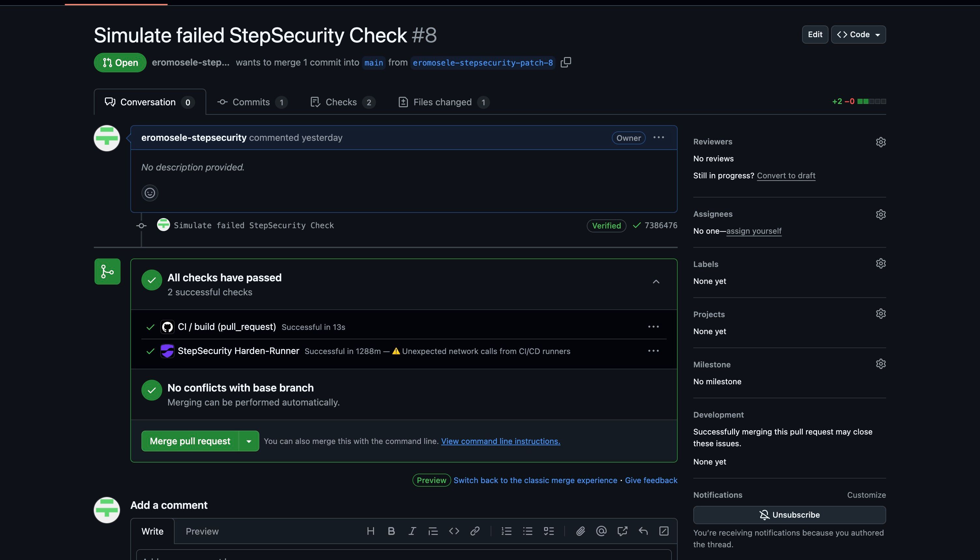Mention a user with the @ icon

click(601, 531)
